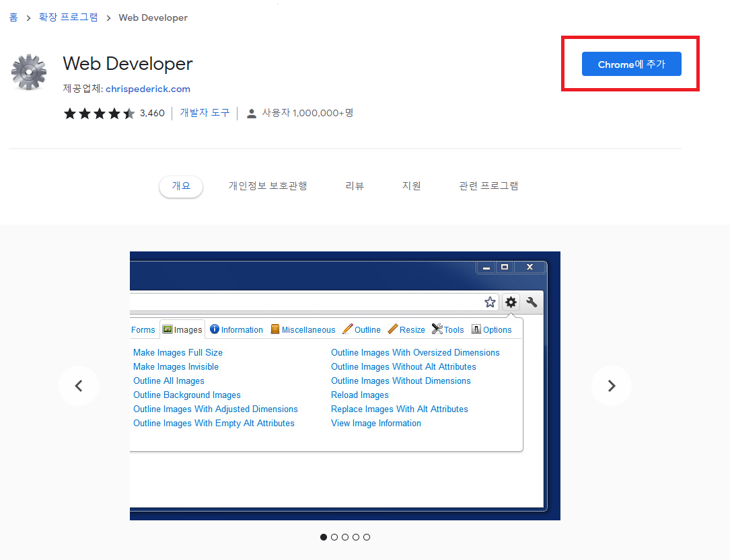Click the 사용자 1,000,000+명 user count
The image size is (730, 560).
pos(307,113)
